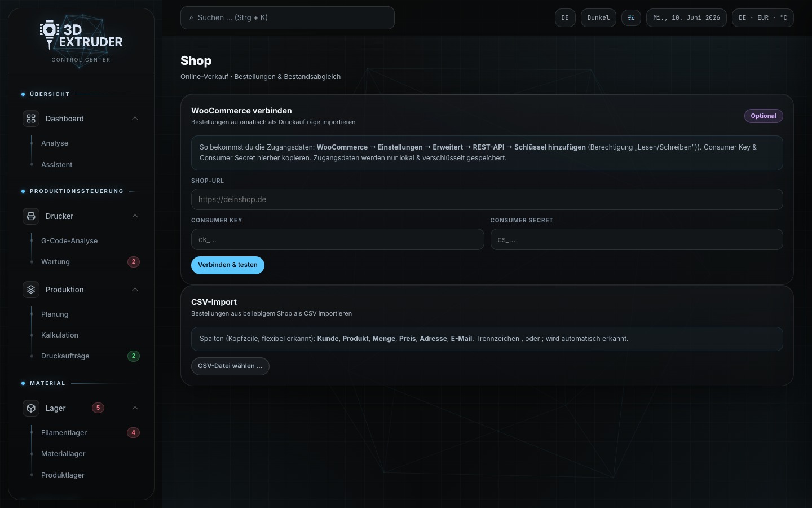Switch language with the DE button
Viewport: 812px width, 508px height.
tap(565, 17)
